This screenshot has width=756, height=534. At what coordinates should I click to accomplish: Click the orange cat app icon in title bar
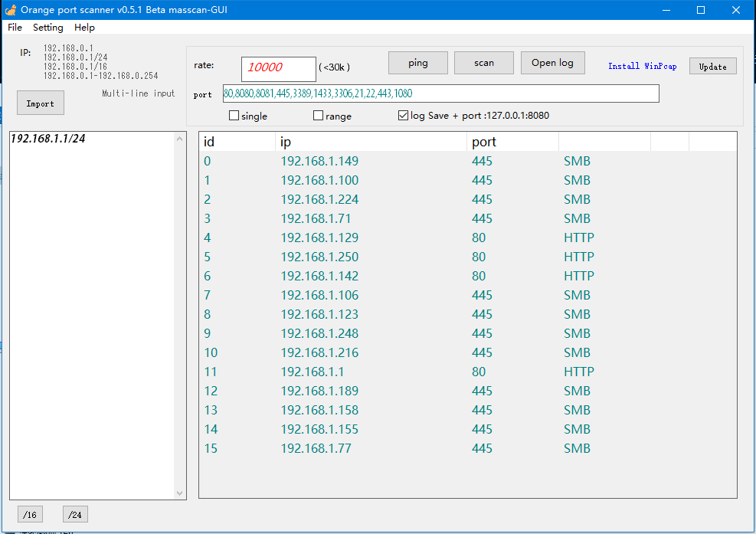point(11,10)
